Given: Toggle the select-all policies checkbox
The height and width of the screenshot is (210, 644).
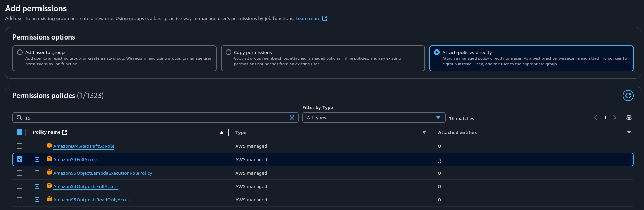Looking at the screenshot, I should [20, 132].
